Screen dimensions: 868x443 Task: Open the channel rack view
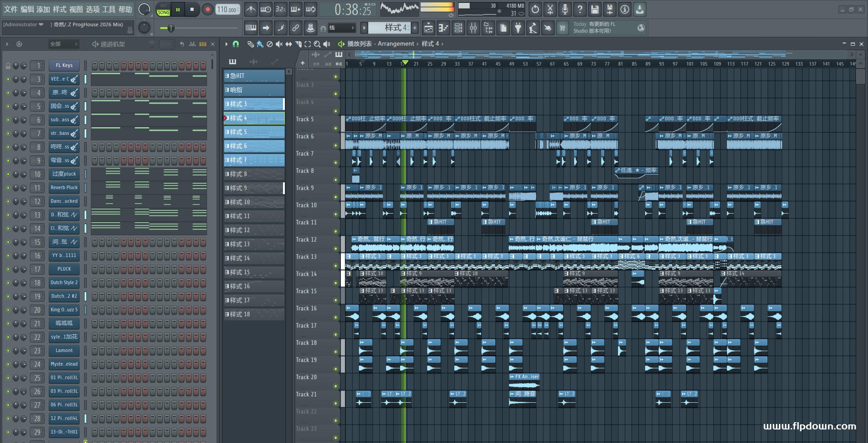(x=458, y=28)
